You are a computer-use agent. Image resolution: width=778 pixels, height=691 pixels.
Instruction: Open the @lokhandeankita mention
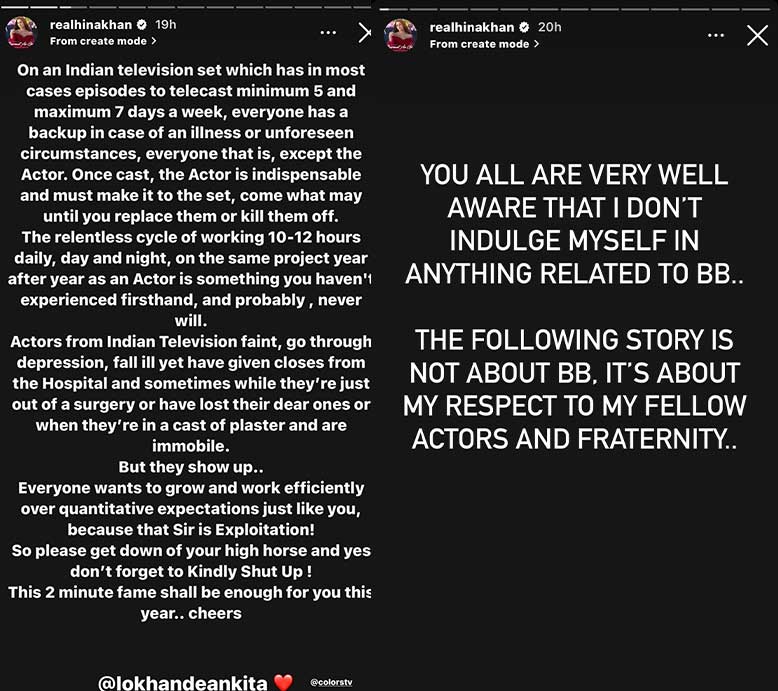coord(183,684)
